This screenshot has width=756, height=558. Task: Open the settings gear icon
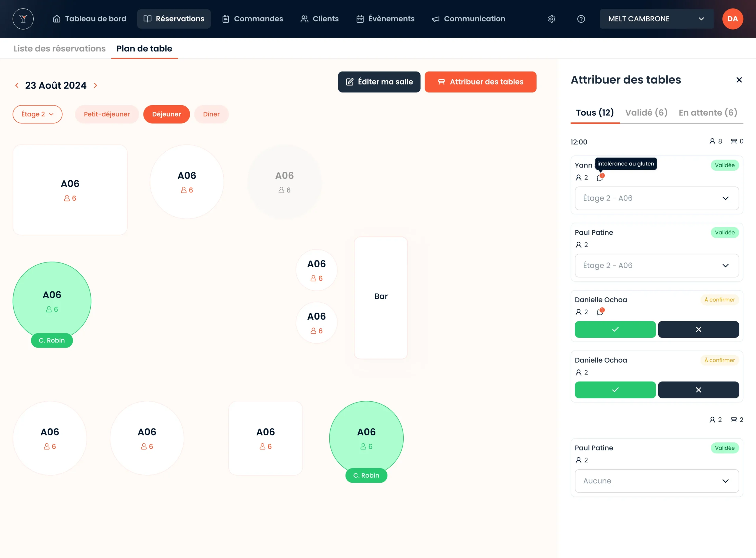tap(551, 19)
